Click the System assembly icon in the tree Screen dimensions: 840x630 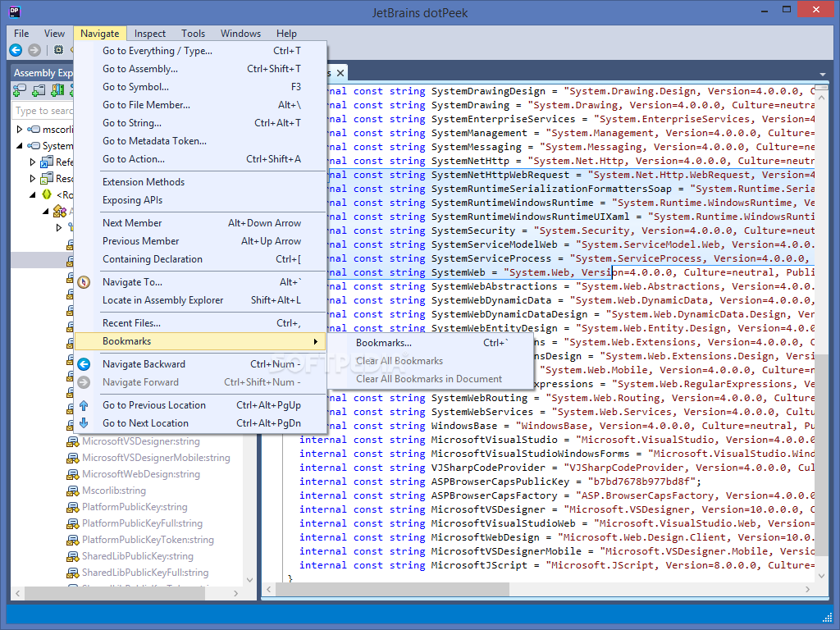pyautogui.click(x=34, y=146)
